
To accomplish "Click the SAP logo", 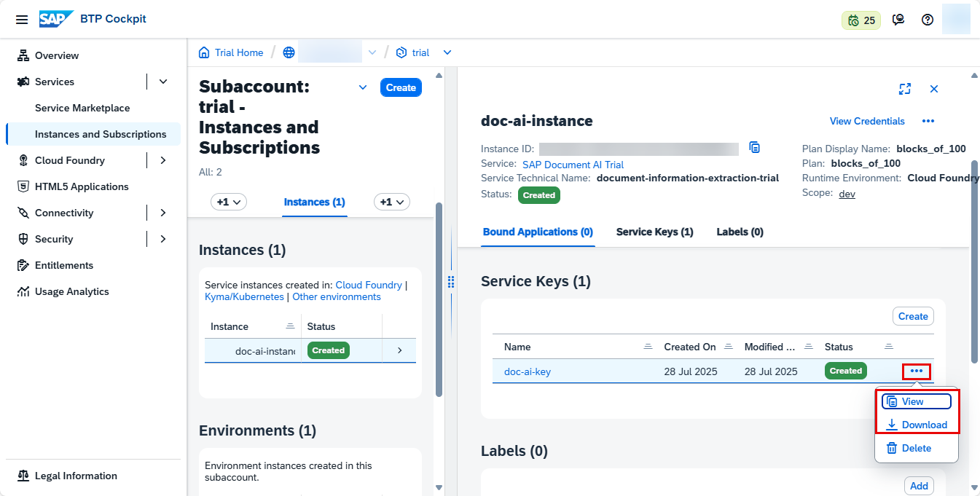I will click(55, 19).
